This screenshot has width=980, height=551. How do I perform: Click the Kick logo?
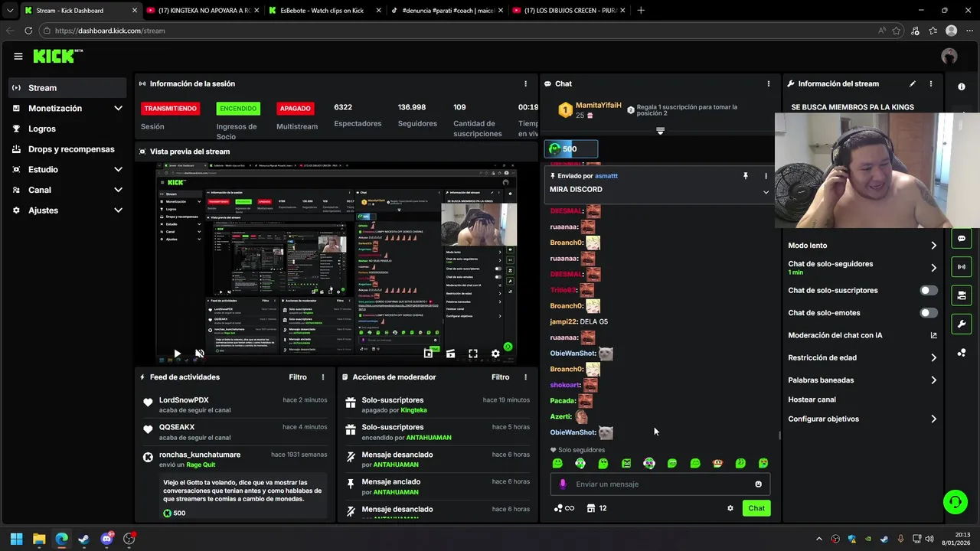(57, 56)
